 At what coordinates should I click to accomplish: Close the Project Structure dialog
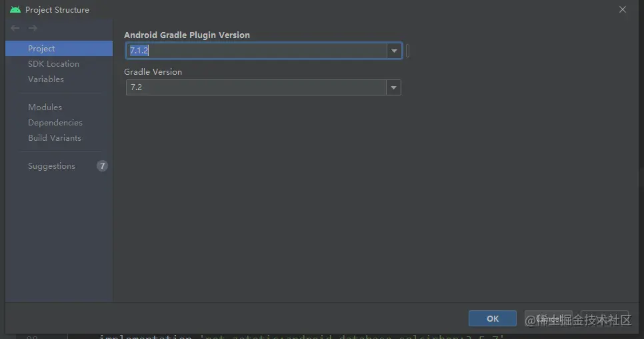[x=623, y=9]
